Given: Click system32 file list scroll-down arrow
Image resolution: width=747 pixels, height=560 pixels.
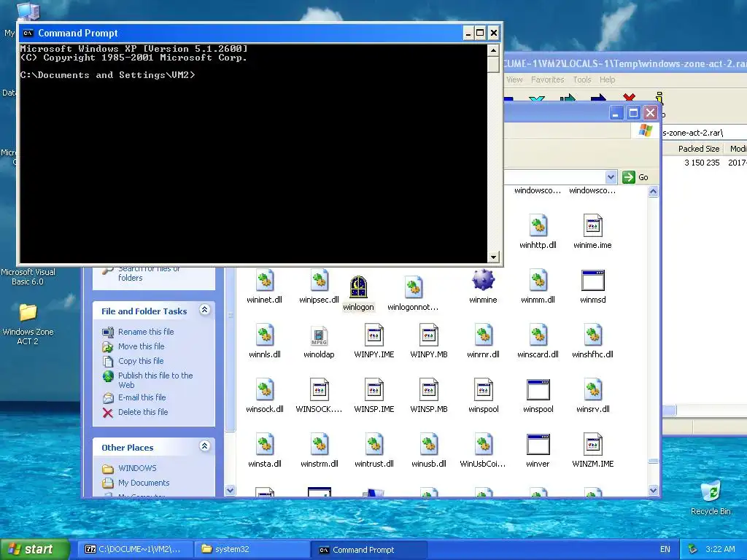Looking at the screenshot, I should (x=653, y=490).
